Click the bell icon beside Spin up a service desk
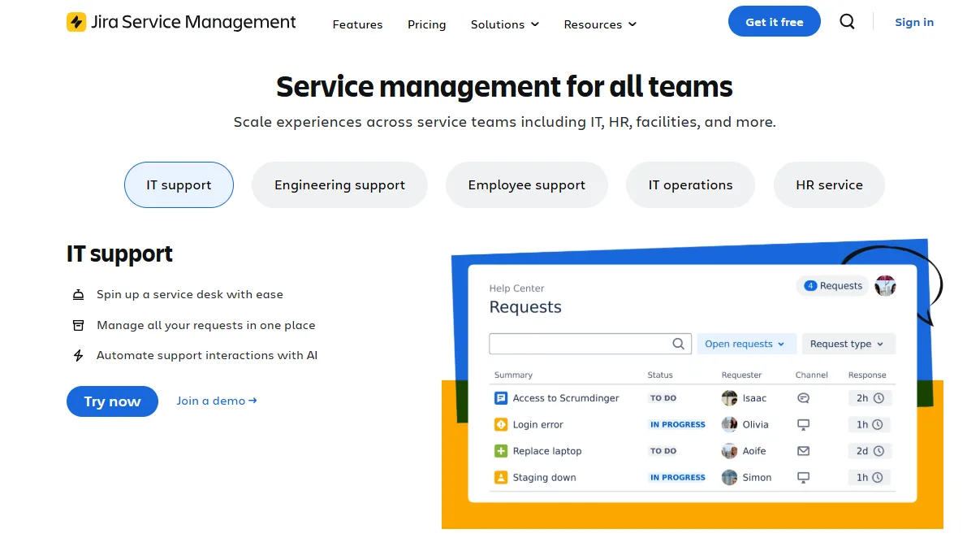The image size is (980, 542). pos(79,295)
